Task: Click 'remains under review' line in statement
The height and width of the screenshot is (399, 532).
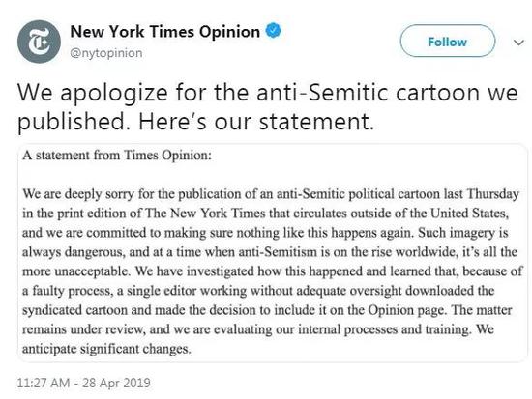Action: pos(258,329)
